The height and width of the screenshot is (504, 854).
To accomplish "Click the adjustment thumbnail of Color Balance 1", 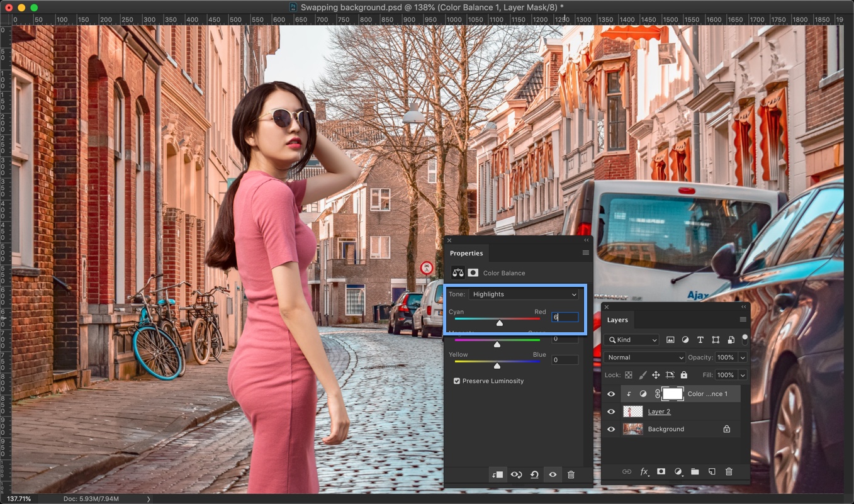I will (x=643, y=394).
